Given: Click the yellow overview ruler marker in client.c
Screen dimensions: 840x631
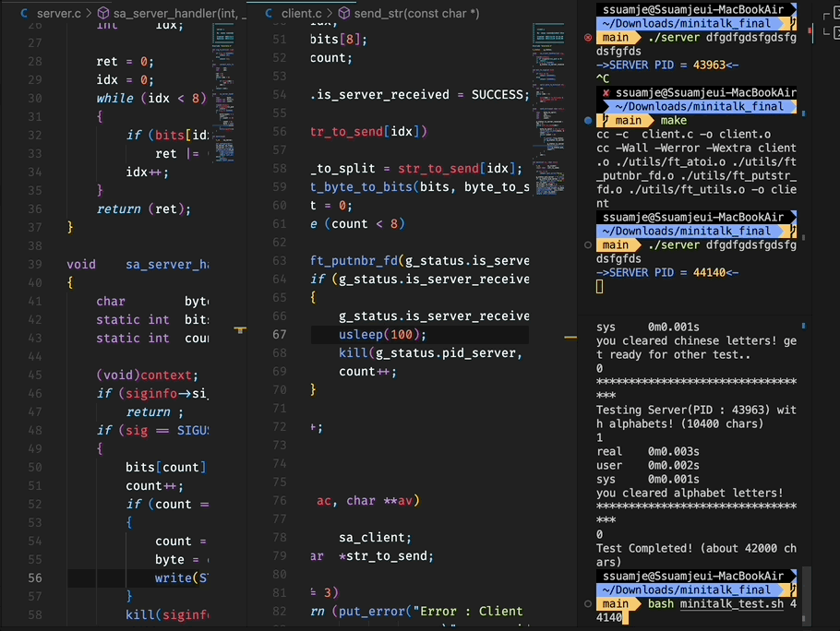Looking at the screenshot, I should coord(570,337).
